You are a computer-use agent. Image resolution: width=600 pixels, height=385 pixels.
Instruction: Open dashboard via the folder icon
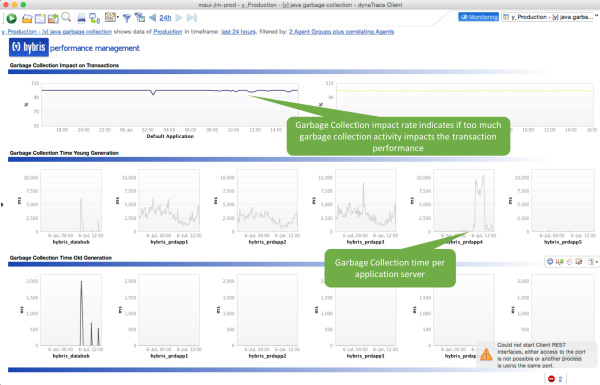(27, 18)
